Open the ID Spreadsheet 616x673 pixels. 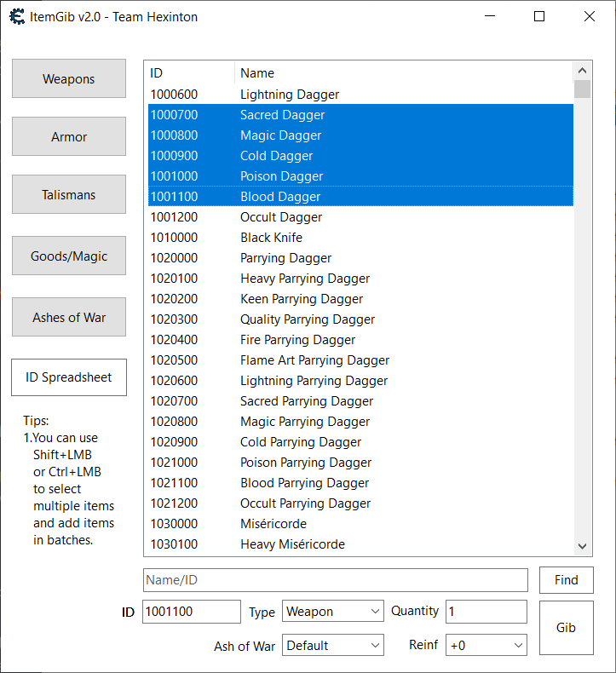[x=69, y=377]
